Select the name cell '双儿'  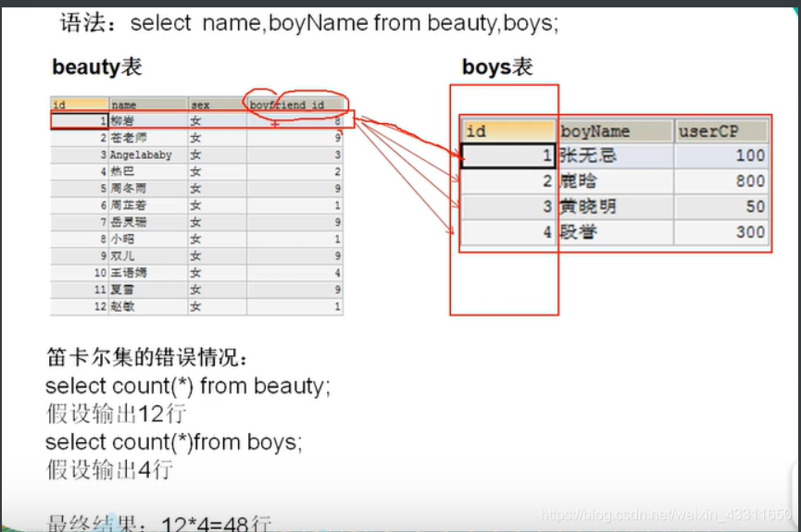[x=148, y=255]
